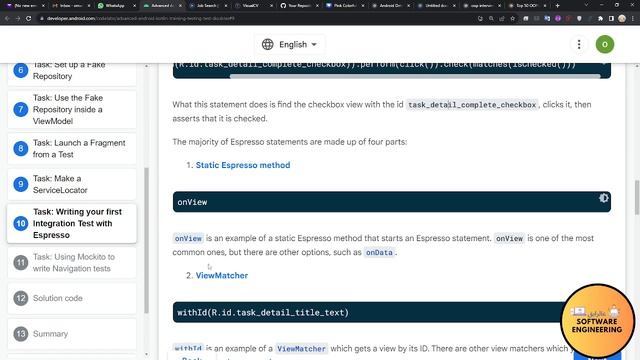Open Task: Launch a Fragment from a Test
This screenshot has height=360, width=640.
72,149
